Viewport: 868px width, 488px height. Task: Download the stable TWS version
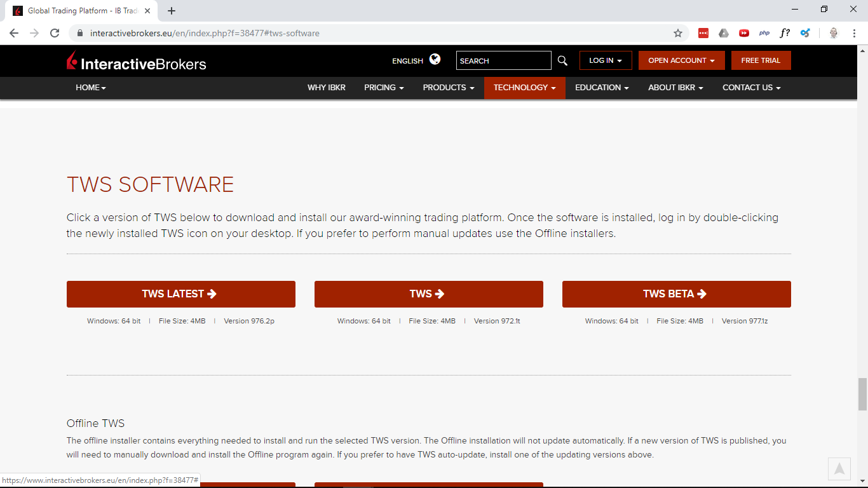click(x=429, y=294)
